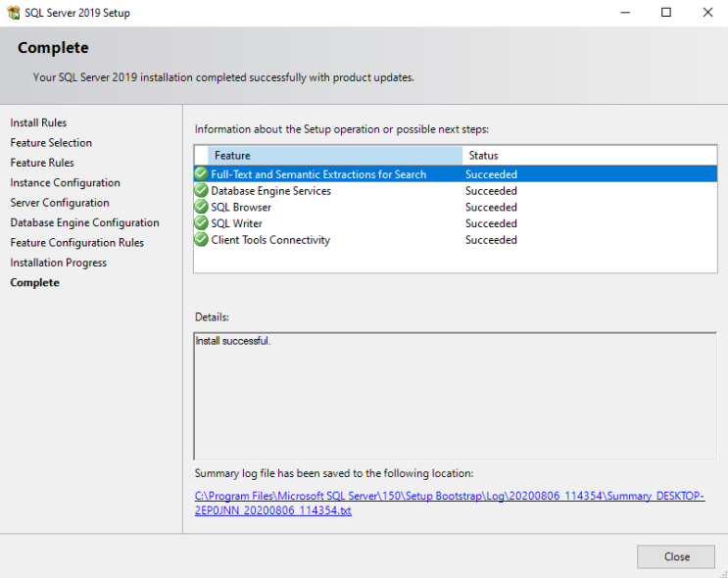Viewport: 728px width, 578px height.
Task: Select the Full-Text and Semantic Extractions for Search row
Action: [x=456, y=174]
